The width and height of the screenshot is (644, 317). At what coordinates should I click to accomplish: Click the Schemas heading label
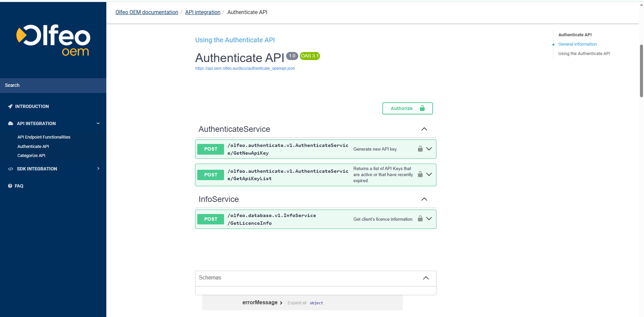[x=210, y=278]
